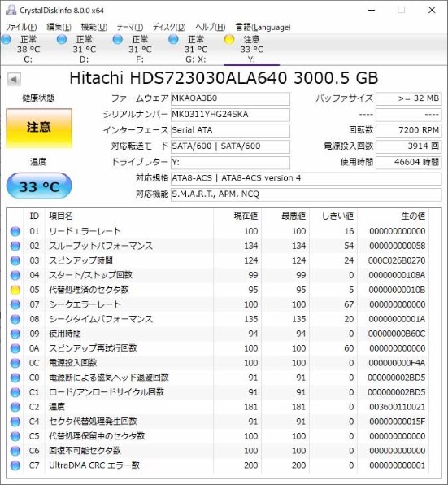Open the 機能(U) menu
Viewport: 448px width, 485px height.
coord(94,27)
